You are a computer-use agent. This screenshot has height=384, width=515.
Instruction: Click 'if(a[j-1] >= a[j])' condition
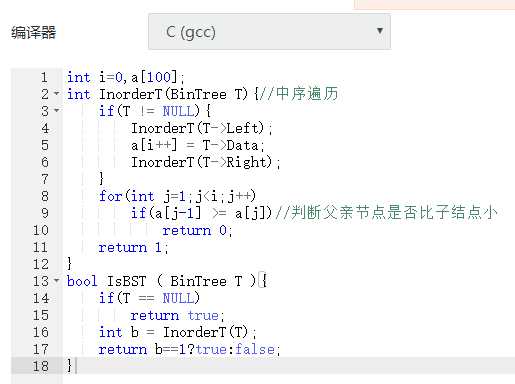201,213
